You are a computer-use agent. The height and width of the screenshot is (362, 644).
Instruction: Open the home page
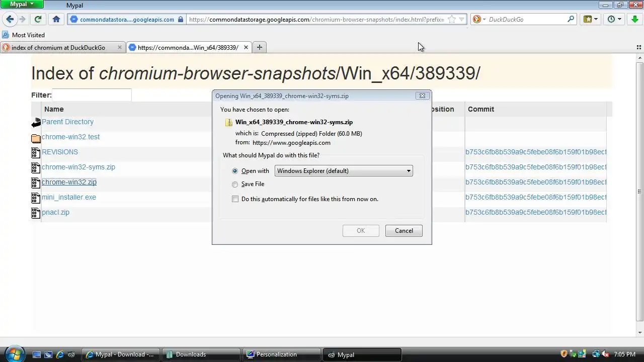[56, 19]
